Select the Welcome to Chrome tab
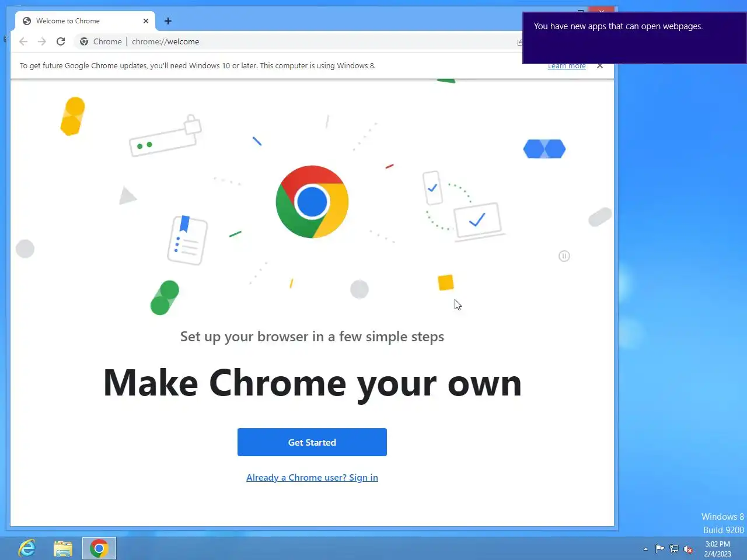Image resolution: width=747 pixels, height=560 pixels. [85, 21]
